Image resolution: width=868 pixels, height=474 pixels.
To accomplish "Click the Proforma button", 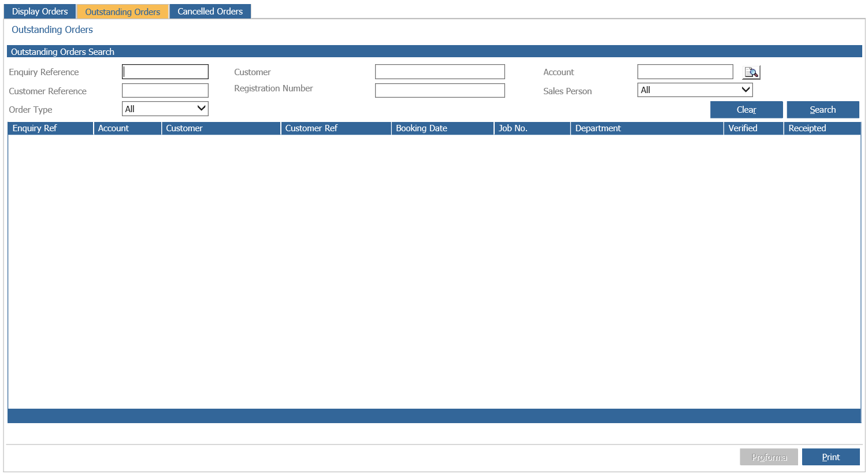I will click(769, 457).
